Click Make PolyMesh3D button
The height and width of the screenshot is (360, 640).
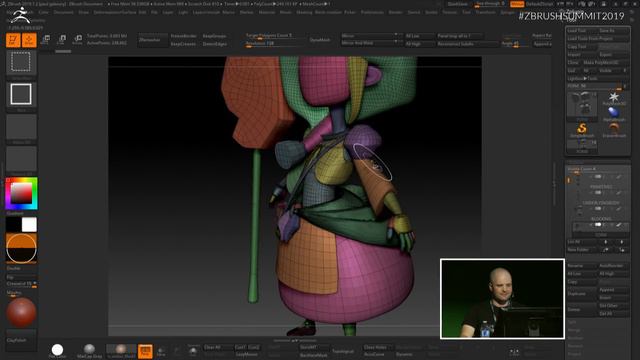click(605, 62)
